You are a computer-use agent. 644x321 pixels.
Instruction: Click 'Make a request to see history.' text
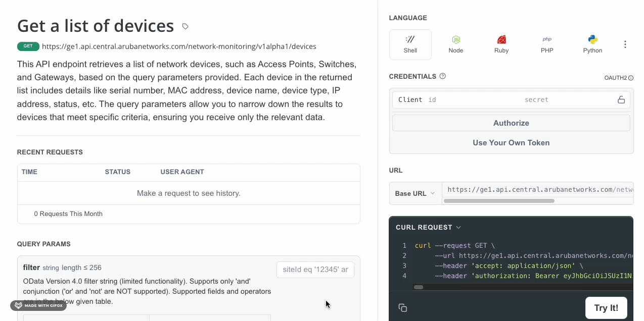point(189,193)
